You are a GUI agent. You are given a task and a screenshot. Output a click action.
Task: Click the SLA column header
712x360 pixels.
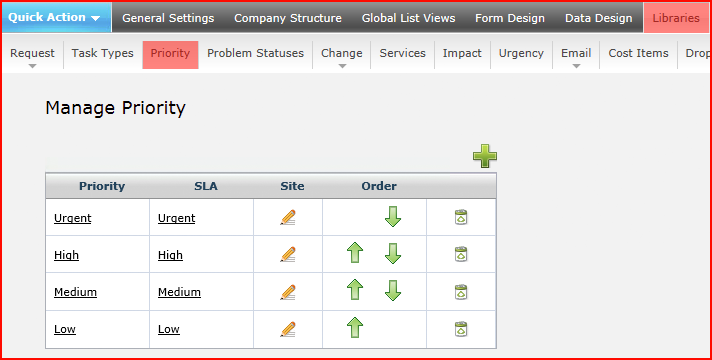tap(206, 186)
